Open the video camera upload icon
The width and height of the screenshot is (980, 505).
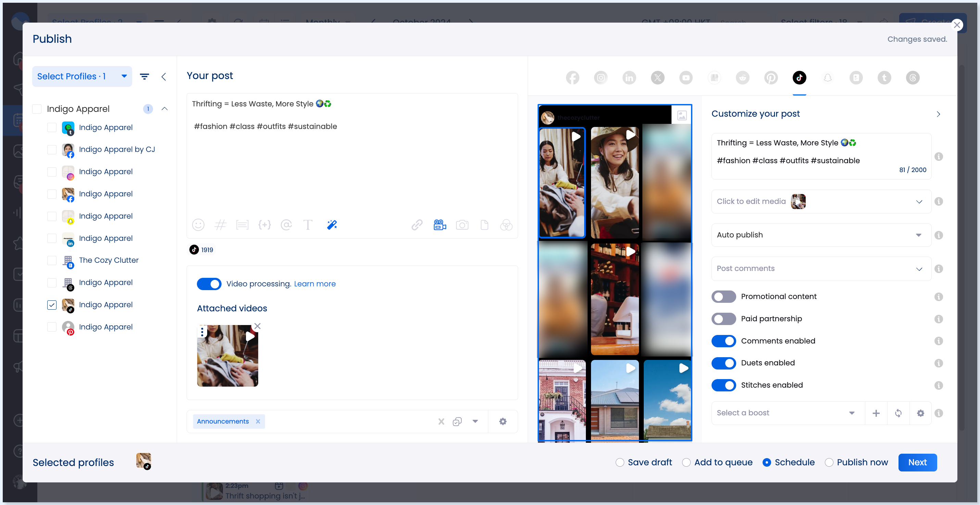pos(440,225)
